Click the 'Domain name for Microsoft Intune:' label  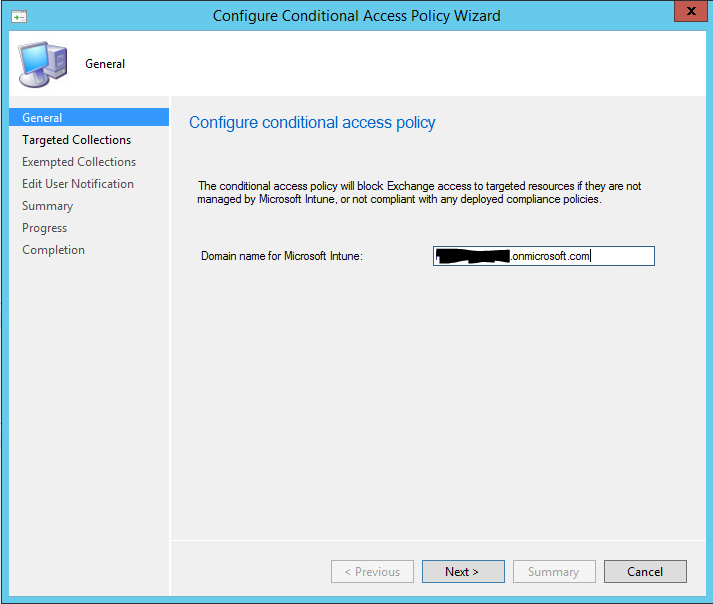click(x=282, y=256)
